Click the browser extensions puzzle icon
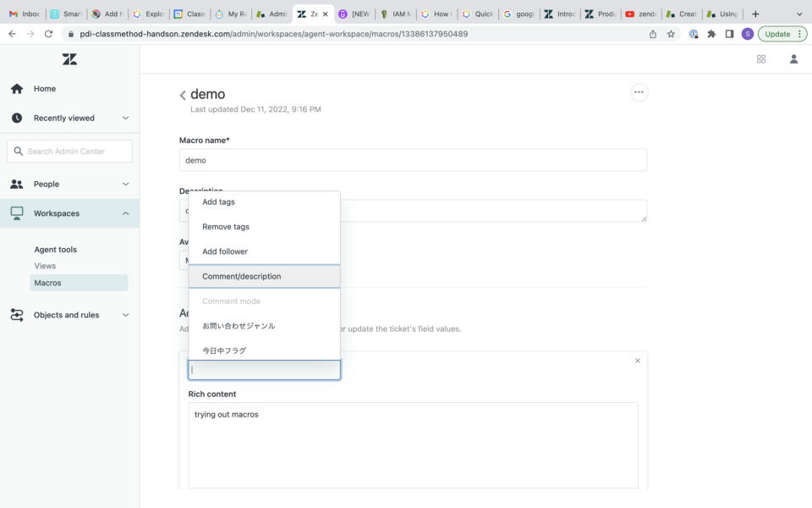This screenshot has height=508, width=812. [x=711, y=34]
